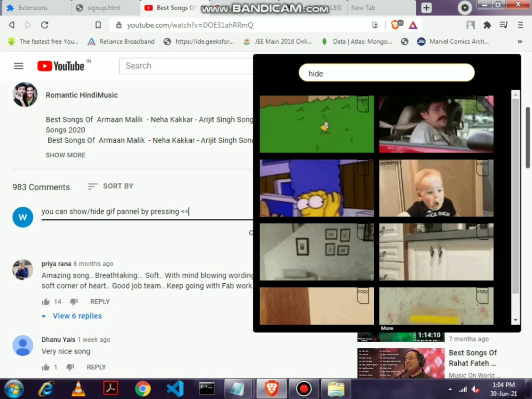The width and height of the screenshot is (532, 399).
Task: Click the Brave Rewards triangle icon
Action: 413,25
